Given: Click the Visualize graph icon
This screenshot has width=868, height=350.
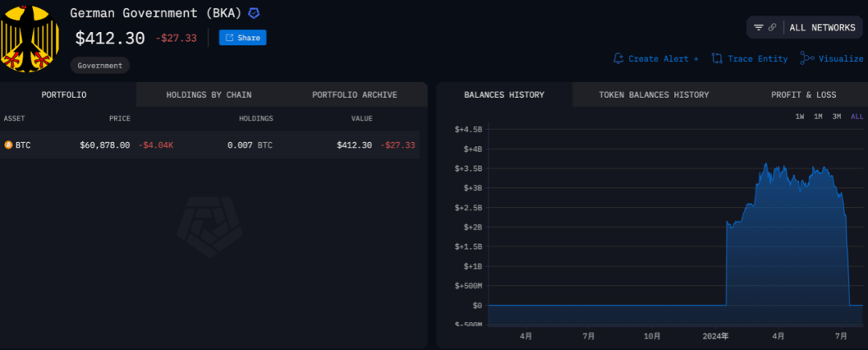Looking at the screenshot, I should click(x=807, y=59).
